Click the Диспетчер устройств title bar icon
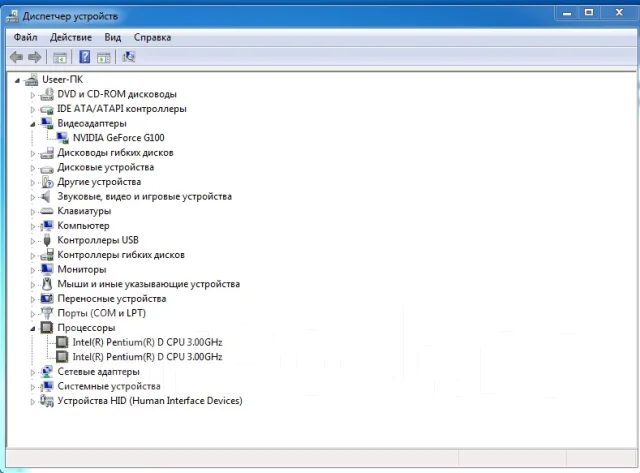The height and width of the screenshot is (473, 640). [x=13, y=16]
